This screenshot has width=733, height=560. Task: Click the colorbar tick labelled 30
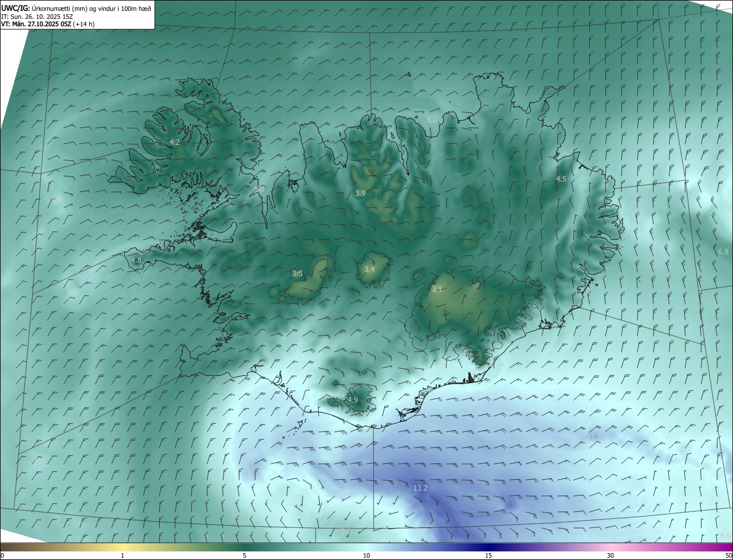tap(610, 555)
